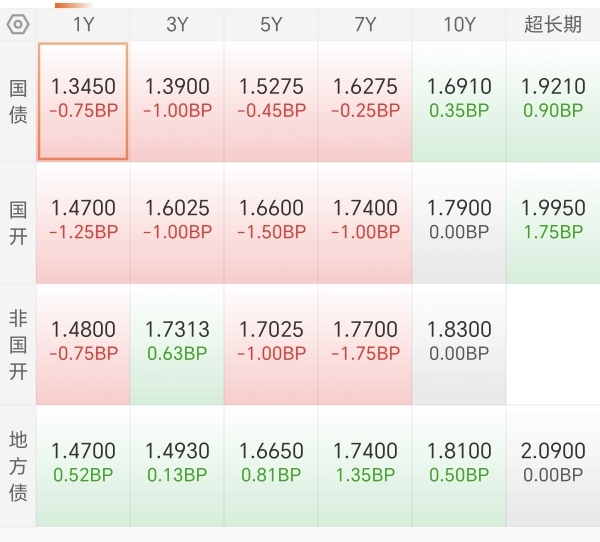Open 国开 3Y cell showing 1.6025

point(177,223)
